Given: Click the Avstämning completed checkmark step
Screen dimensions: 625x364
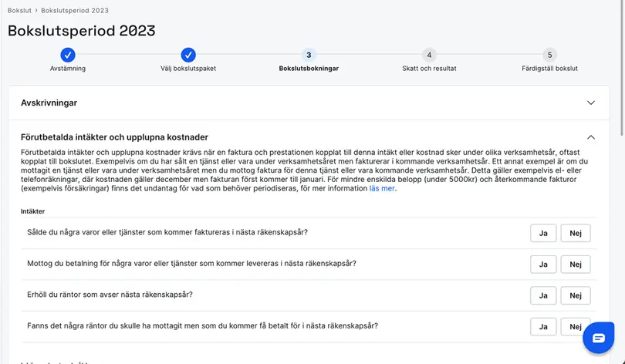Looking at the screenshot, I should point(68,55).
